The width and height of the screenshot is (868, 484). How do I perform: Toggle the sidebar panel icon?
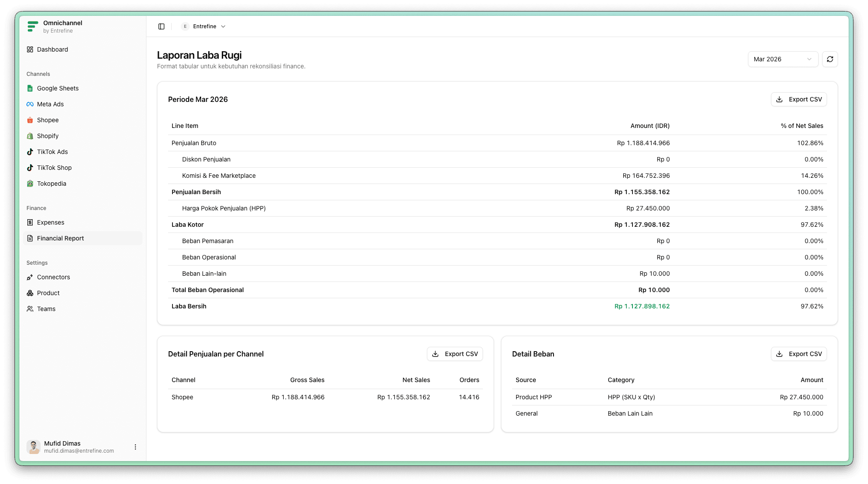pyautogui.click(x=161, y=26)
